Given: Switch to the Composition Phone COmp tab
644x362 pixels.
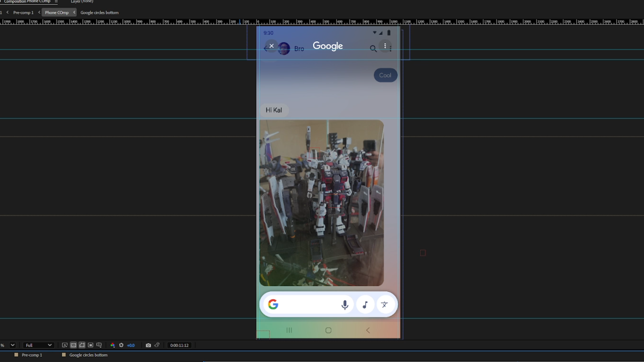Looking at the screenshot, I should point(27,2).
